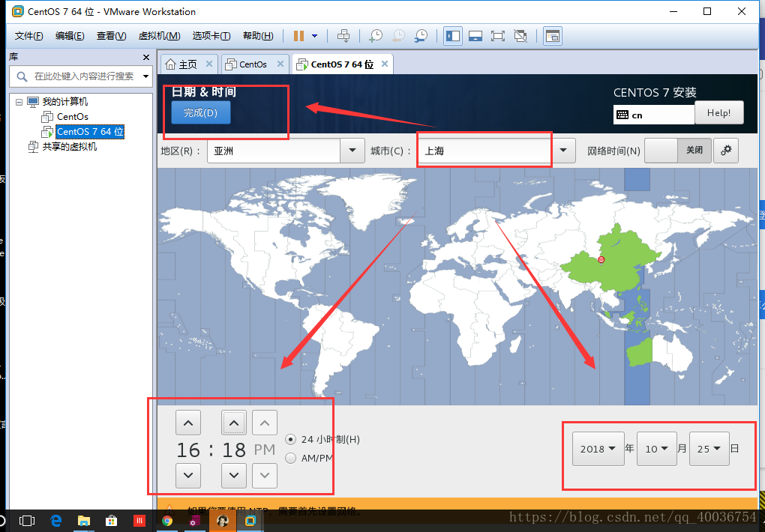765x532 pixels.
Task: Open the year dropdown showing 2018
Action: (598, 449)
